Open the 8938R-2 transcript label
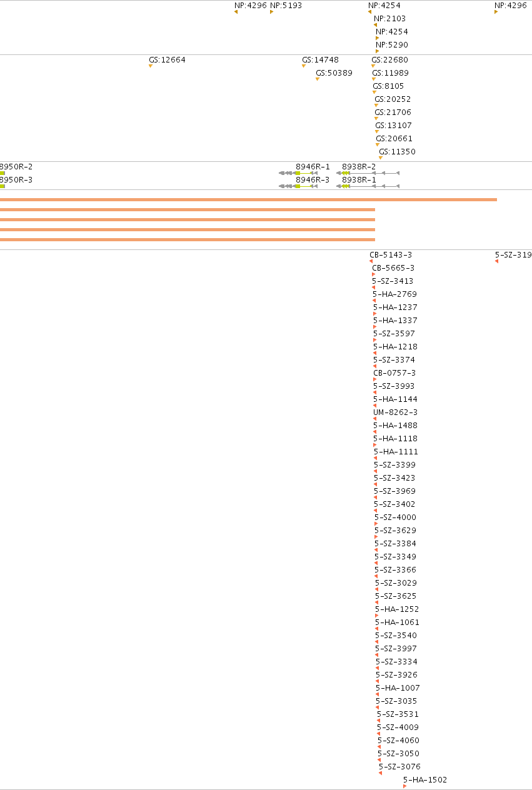 click(x=359, y=167)
